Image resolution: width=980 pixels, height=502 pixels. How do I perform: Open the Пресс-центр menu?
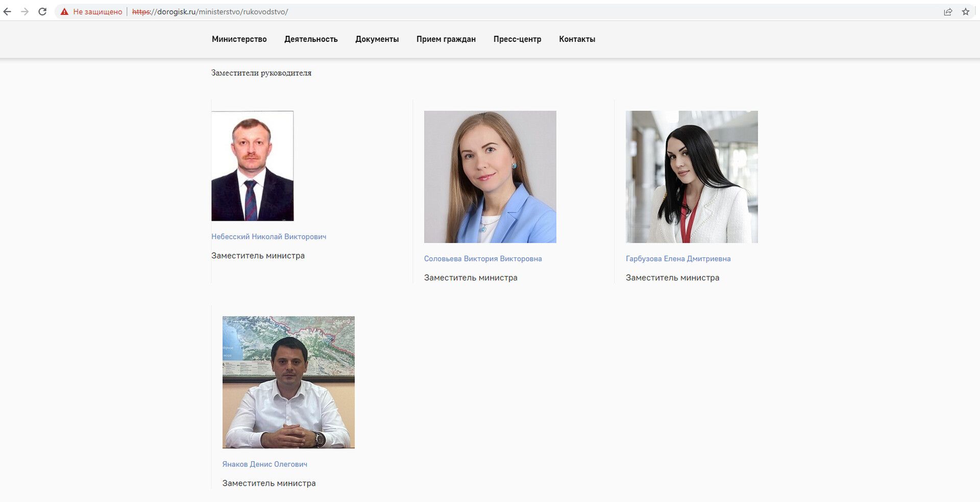(x=517, y=39)
